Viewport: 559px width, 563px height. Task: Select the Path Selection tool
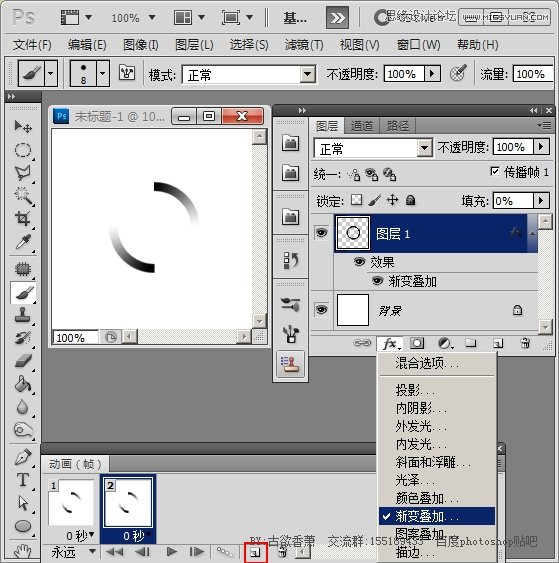click(23, 503)
